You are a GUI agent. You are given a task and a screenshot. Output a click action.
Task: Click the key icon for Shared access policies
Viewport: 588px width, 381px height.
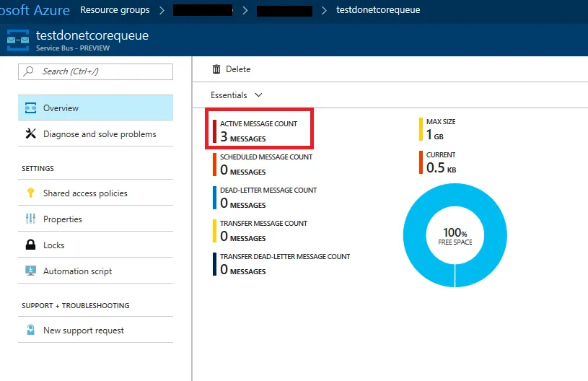(x=31, y=193)
